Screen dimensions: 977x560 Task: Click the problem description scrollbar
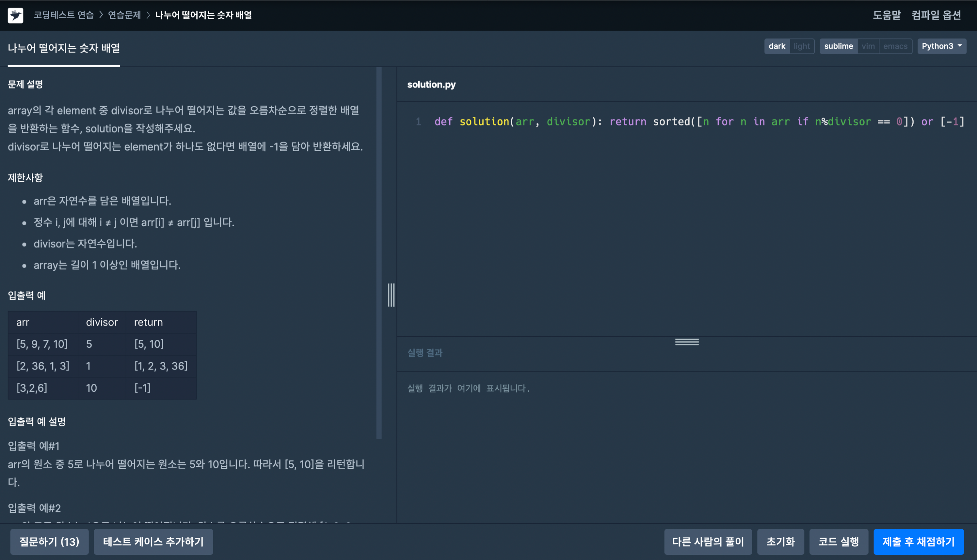[x=379, y=254]
